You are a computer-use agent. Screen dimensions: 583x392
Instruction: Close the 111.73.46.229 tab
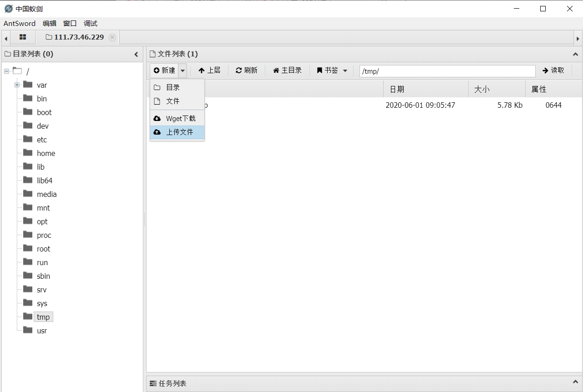(112, 37)
